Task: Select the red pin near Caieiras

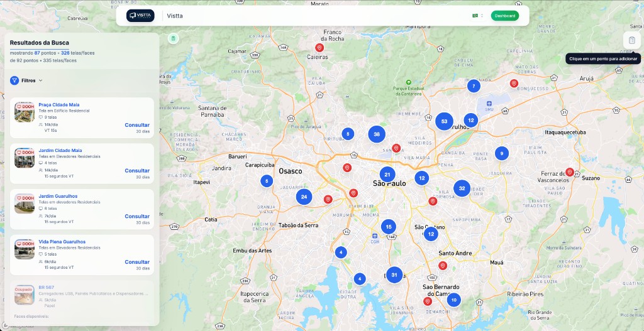Action: coord(319,48)
